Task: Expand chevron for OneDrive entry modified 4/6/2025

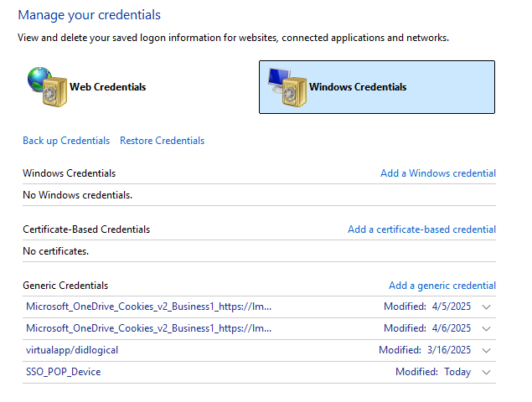Action: coord(486,328)
